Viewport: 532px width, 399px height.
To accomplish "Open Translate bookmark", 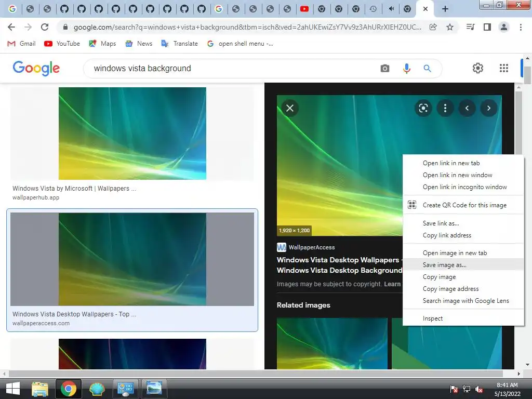I will coord(179,44).
